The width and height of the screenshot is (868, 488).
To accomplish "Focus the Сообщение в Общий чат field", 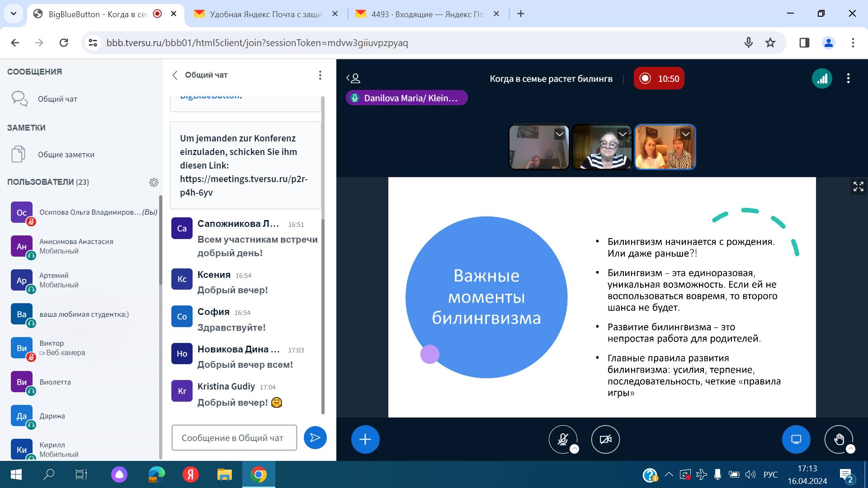I will pos(234,437).
